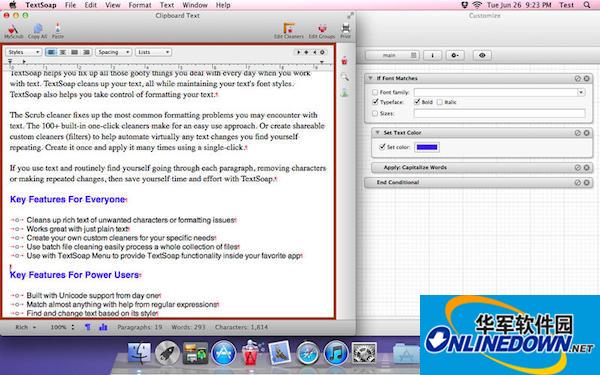Show text statistics using the bar chart icon
This screenshot has height=375, width=600.
pyautogui.click(x=103, y=327)
